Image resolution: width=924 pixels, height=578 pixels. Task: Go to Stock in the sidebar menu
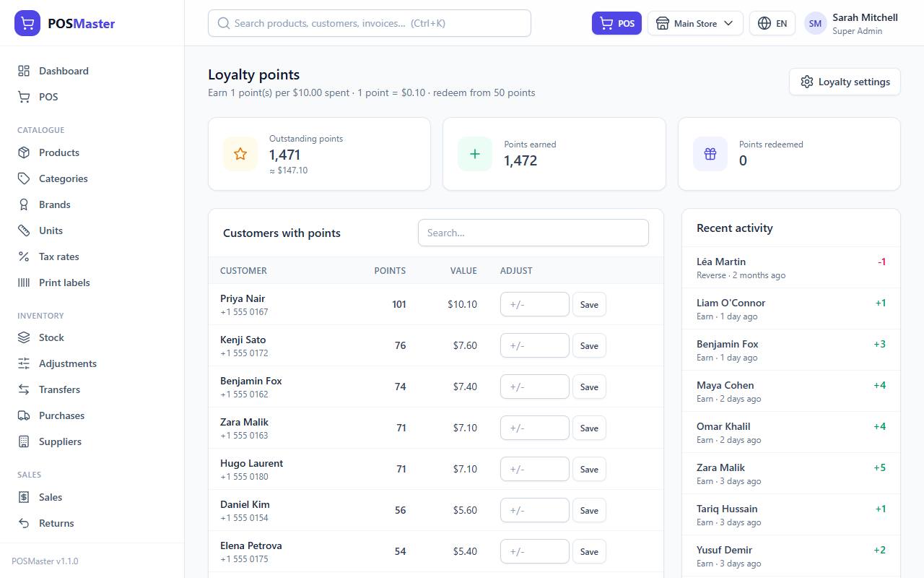92,337
